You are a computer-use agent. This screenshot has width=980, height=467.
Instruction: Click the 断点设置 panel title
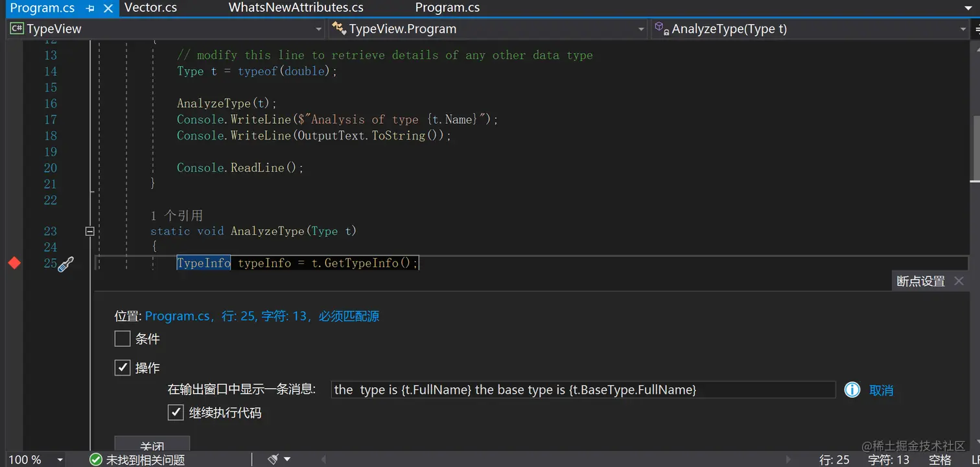[920, 281]
